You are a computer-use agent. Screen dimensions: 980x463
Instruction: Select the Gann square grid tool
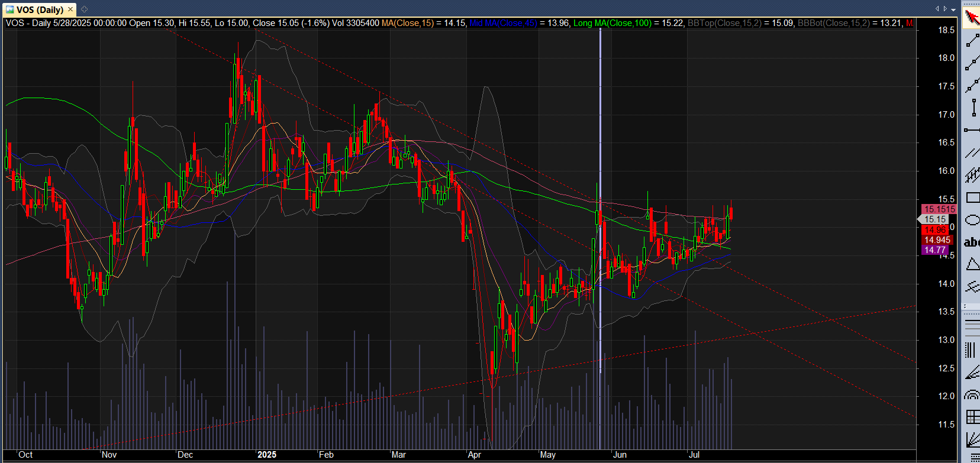972,417
